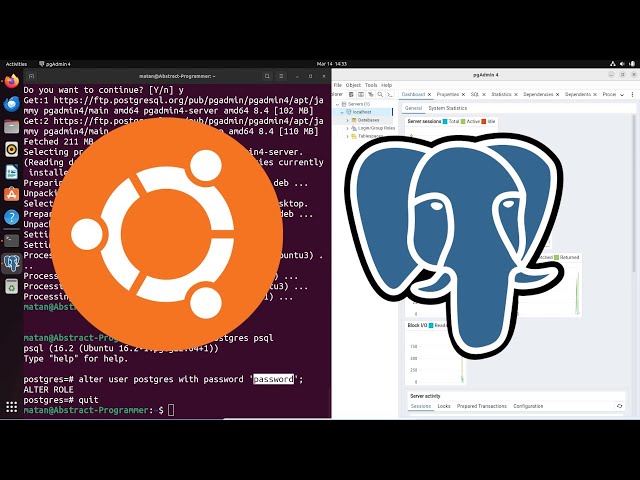The height and width of the screenshot is (480, 640).
Task: Open the Files manager in the dock
Action: pyautogui.click(x=11, y=127)
